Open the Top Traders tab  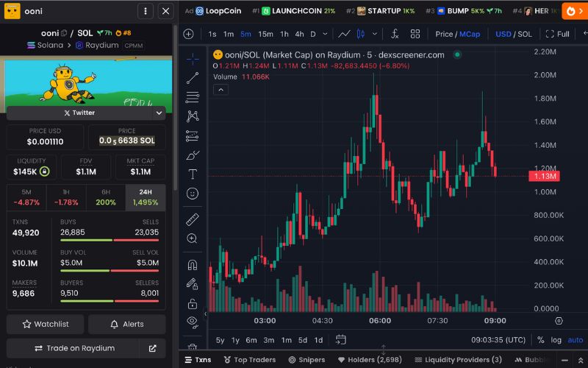point(250,360)
